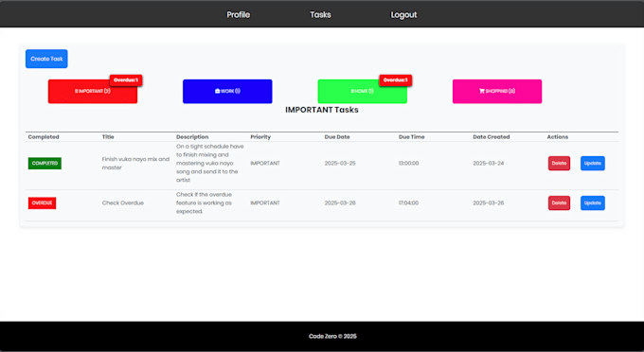Click the Priority column header

(260, 137)
